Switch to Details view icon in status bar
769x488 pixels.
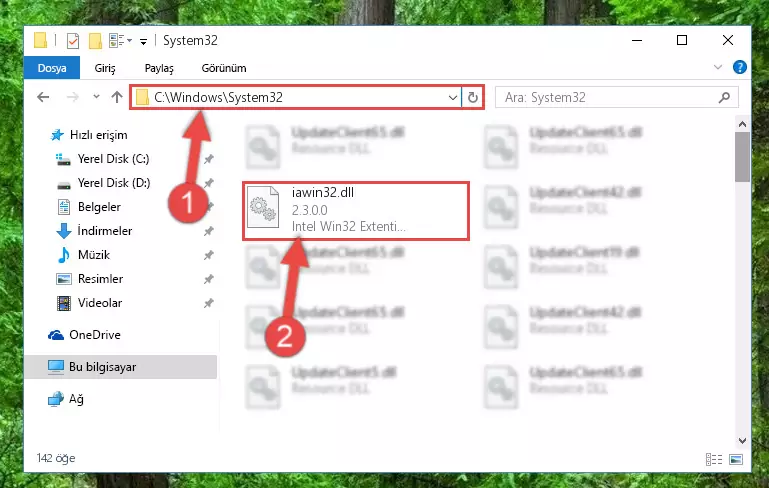[714, 459]
